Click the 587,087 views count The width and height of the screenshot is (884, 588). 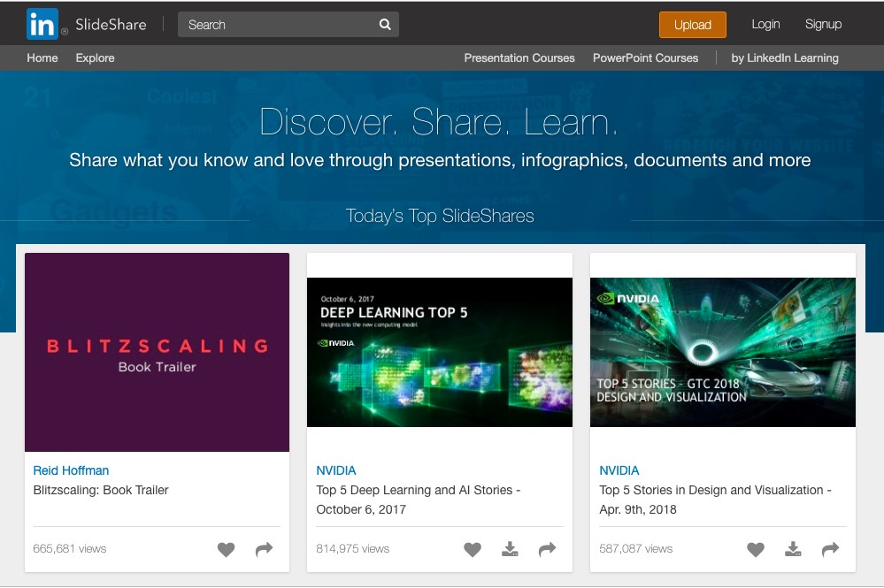point(635,548)
